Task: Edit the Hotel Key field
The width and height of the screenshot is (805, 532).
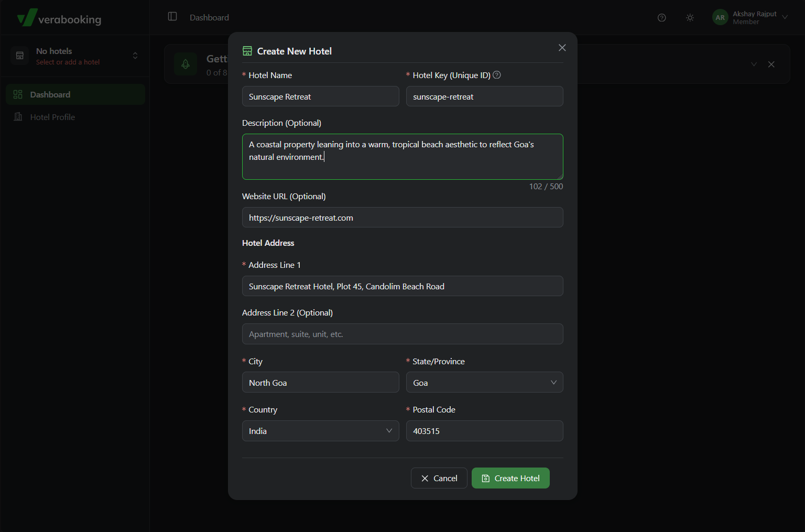Action: pyautogui.click(x=485, y=96)
